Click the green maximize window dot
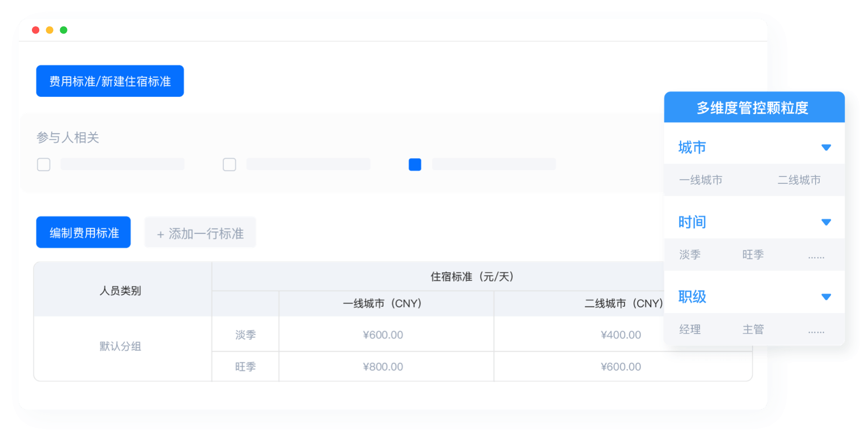This screenshot has width=868, height=441. coord(64,30)
